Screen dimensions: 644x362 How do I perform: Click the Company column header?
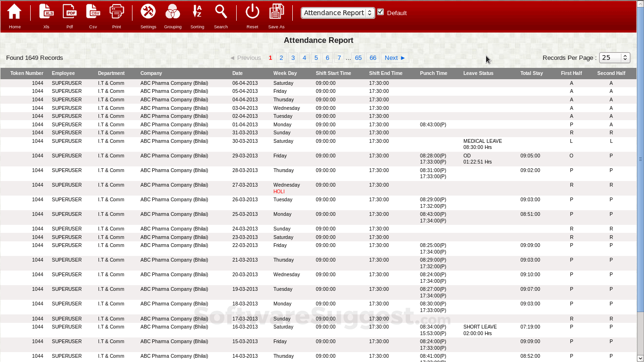[151, 73]
